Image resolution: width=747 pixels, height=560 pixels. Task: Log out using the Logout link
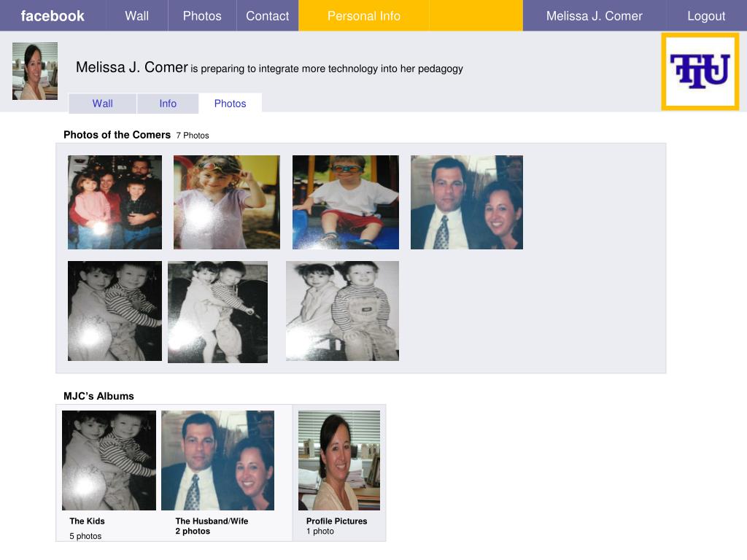pyautogui.click(x=706, y=16)
